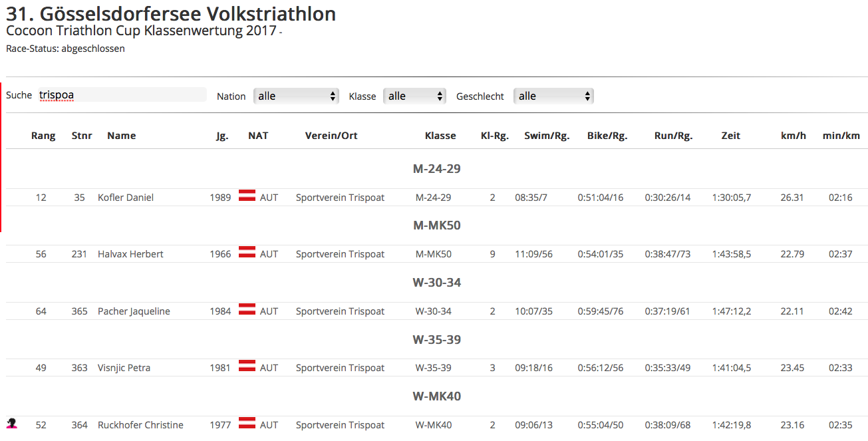This screenshot has height=441, width=868.
Task: Click Austrian flag in Kofler Daniel row
Action: 247,196
